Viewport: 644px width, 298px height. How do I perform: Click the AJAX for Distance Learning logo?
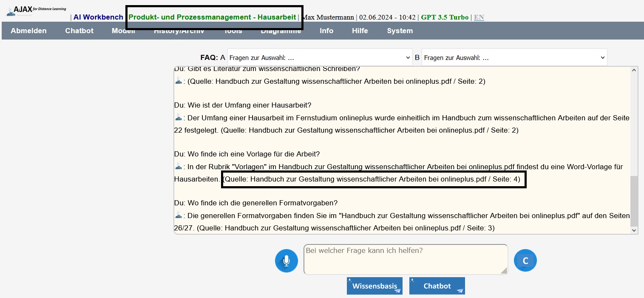[x=36, y=11]
